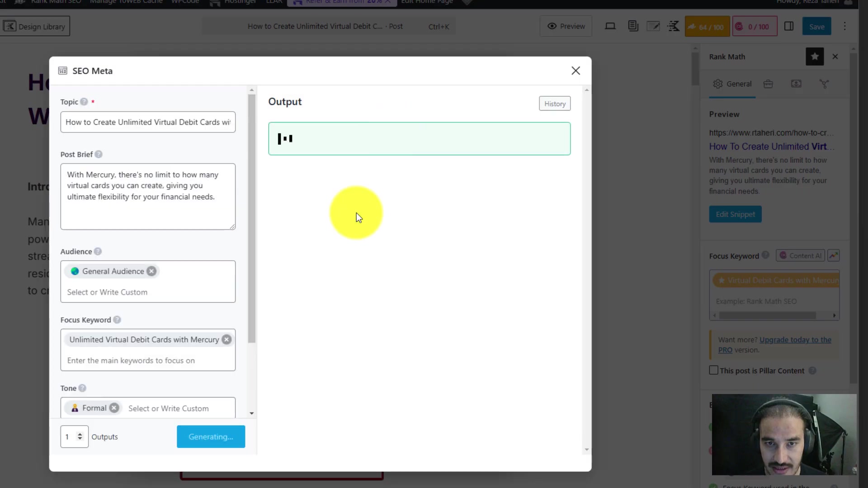
Task: Remove the Formal tone tag
Action: coord(114,408)
